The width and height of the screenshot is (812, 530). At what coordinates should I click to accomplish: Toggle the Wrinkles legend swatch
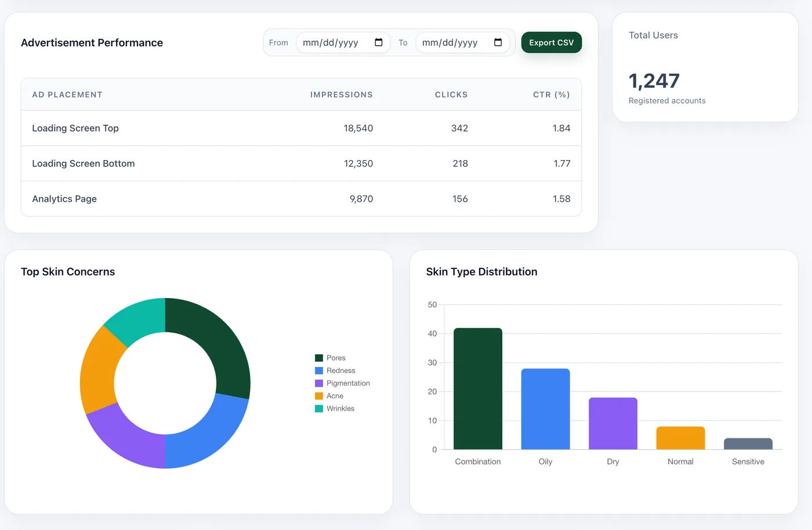[x=319, y=409]
